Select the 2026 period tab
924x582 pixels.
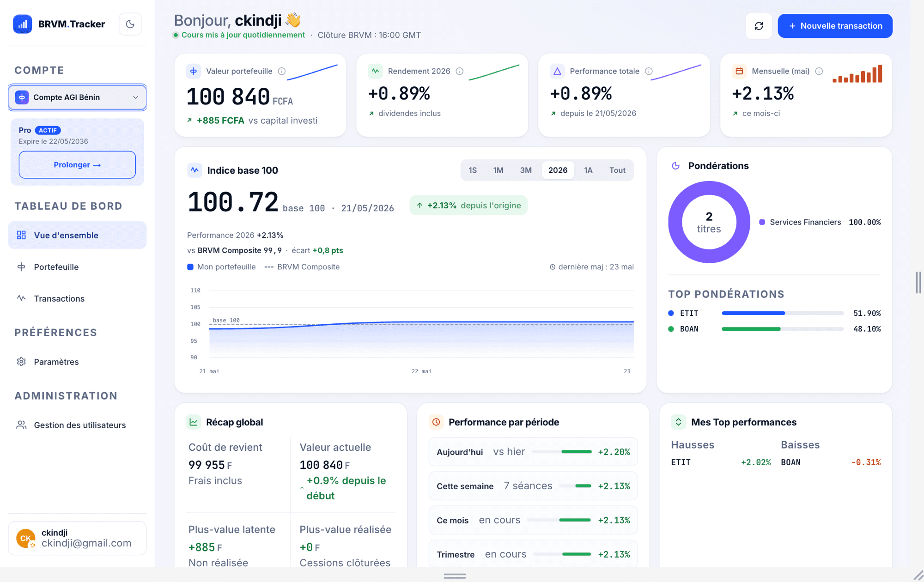pyautogui.click(x=558, y=170)
